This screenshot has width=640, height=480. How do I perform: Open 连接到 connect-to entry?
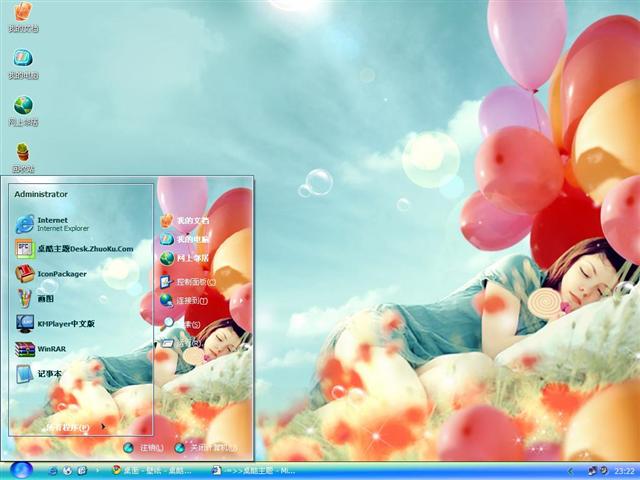coord(184,301)
